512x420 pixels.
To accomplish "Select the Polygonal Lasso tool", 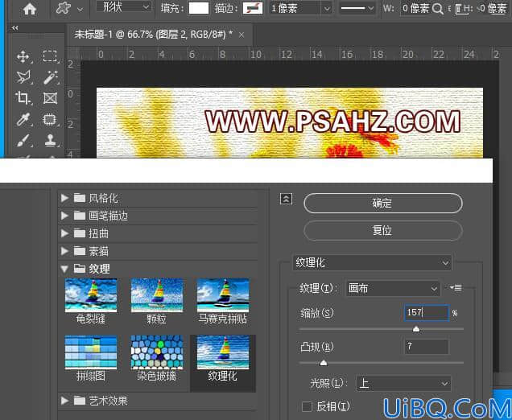I will (x=23, y=77).
